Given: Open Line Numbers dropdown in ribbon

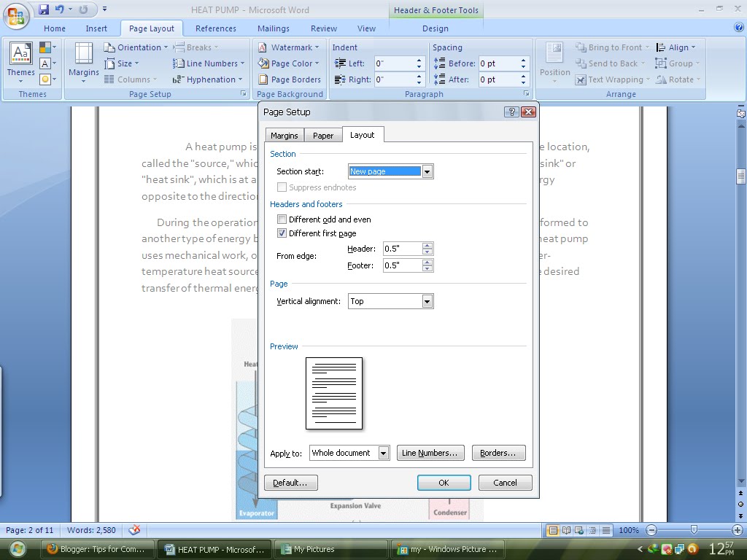Looking at the screenshot, I should (208, 63).
